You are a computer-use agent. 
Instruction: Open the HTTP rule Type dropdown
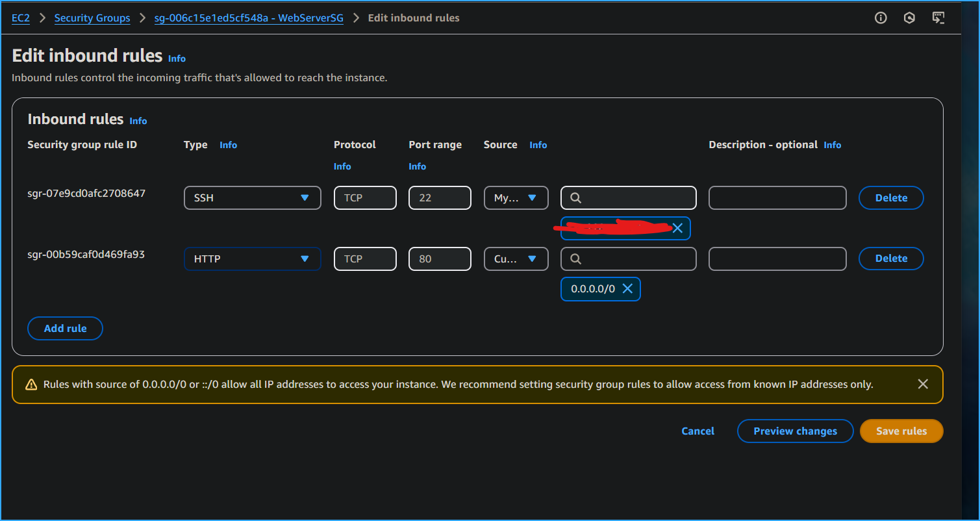[x=252, y=259]
